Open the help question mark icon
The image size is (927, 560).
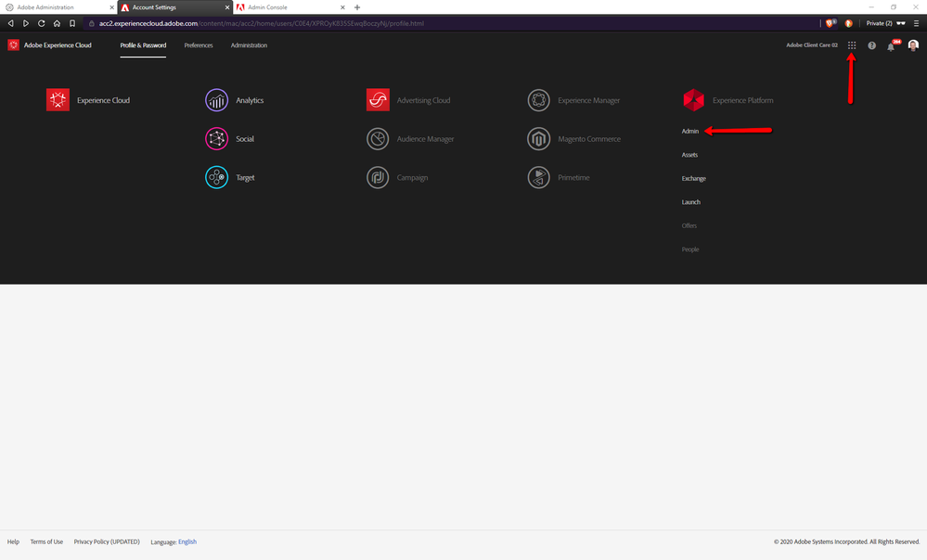[x=871, y=45]
